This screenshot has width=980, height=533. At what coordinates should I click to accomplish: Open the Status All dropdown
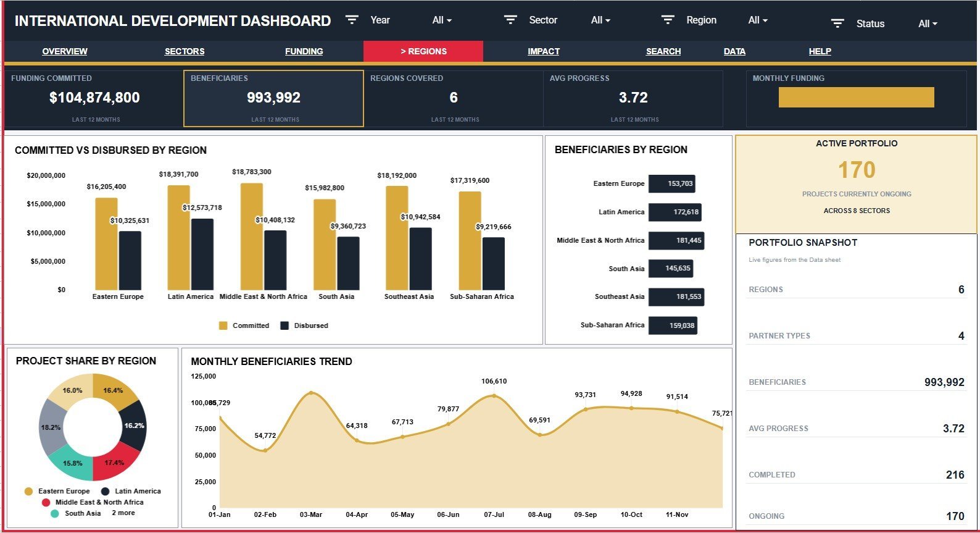click(928, 24)
